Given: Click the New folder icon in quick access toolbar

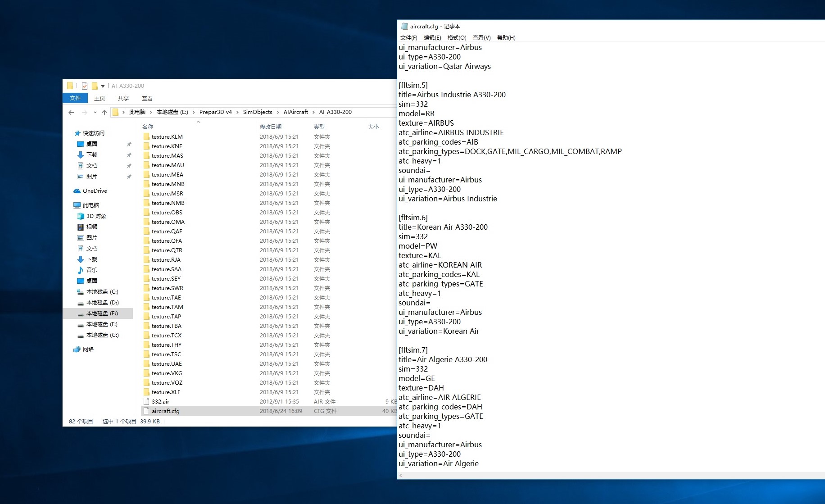Looking at the screenshot, I should (x=95, y=86).
